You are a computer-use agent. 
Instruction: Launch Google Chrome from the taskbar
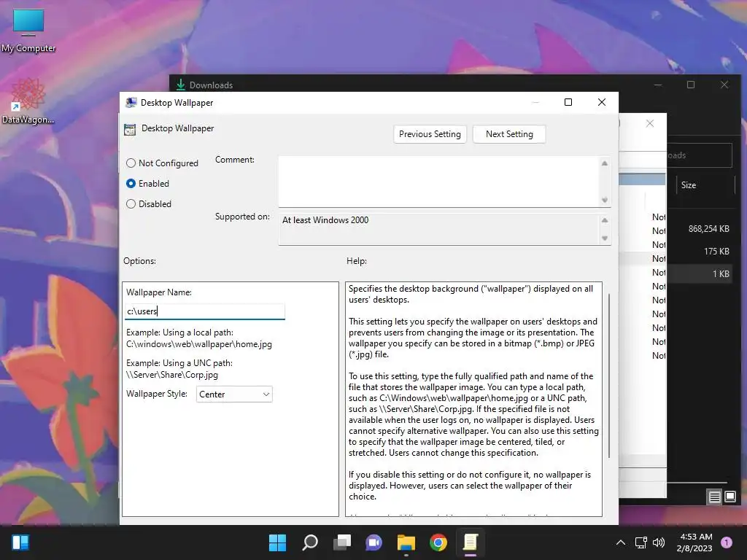point(438,542)
